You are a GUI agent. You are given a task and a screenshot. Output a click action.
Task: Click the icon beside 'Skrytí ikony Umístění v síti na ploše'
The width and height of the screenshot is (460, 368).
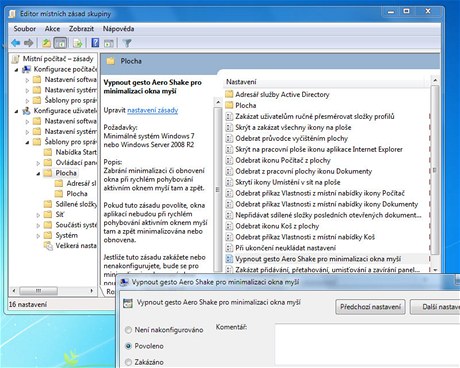229,182
